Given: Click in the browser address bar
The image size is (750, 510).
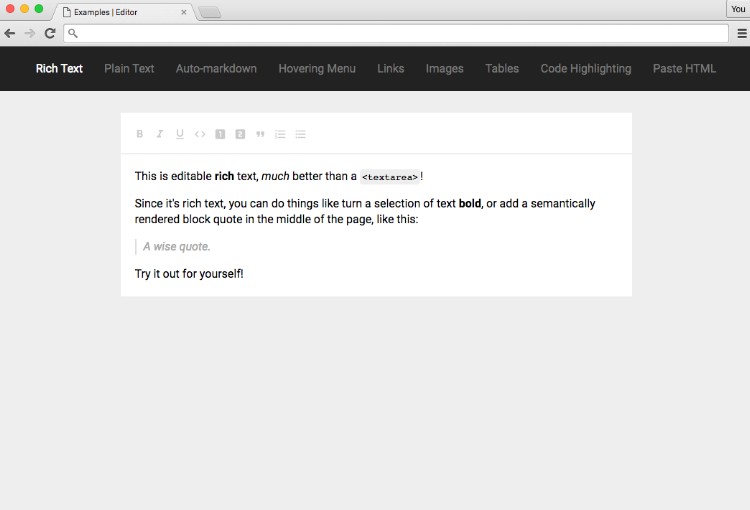Looking at the screenshot, I should point(400,33).
